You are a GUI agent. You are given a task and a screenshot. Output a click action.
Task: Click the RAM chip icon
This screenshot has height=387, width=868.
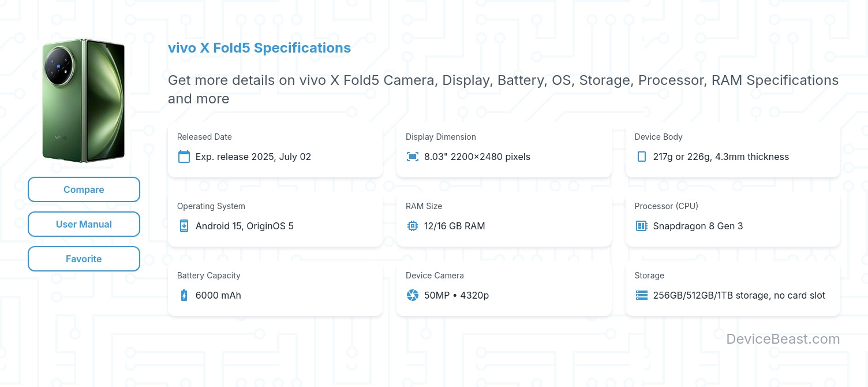click(413, 226)
